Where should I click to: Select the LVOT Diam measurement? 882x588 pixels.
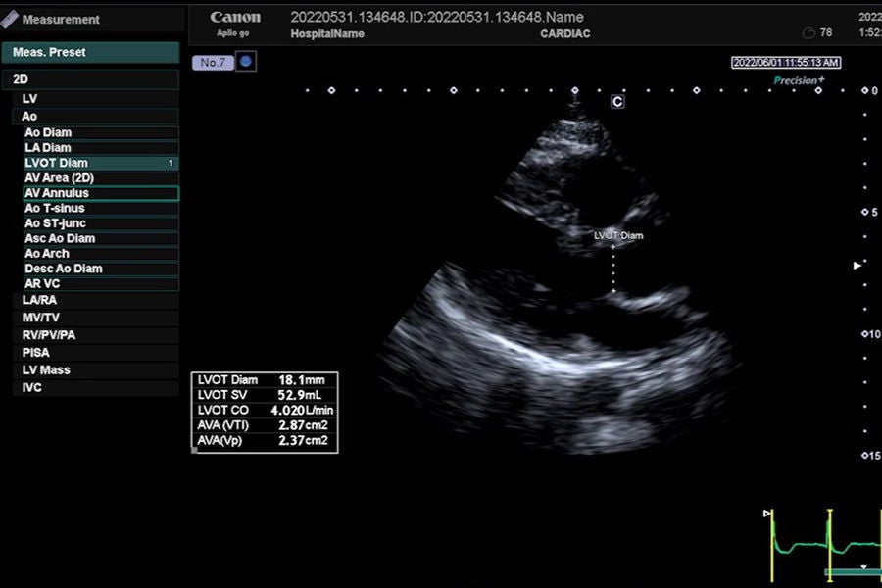(101, 163)
